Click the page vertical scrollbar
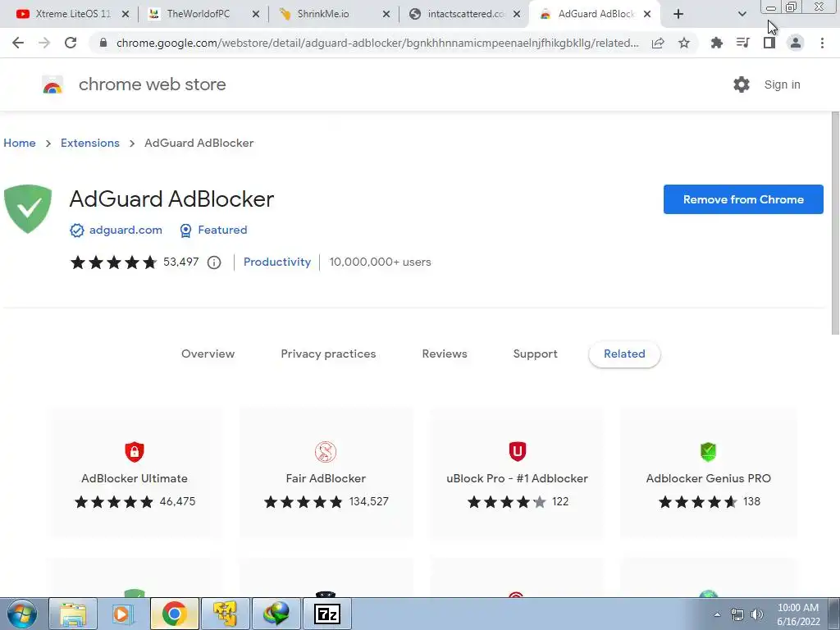 834,223
